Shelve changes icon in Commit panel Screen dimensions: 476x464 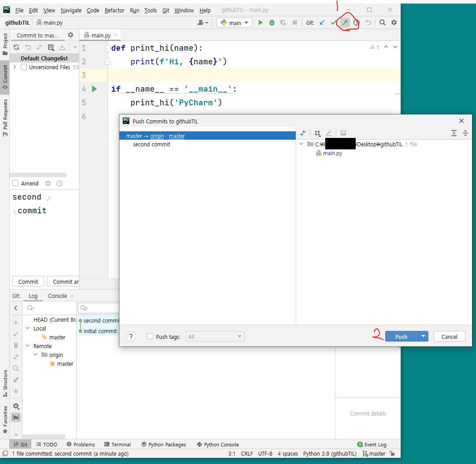pos(62,47)
